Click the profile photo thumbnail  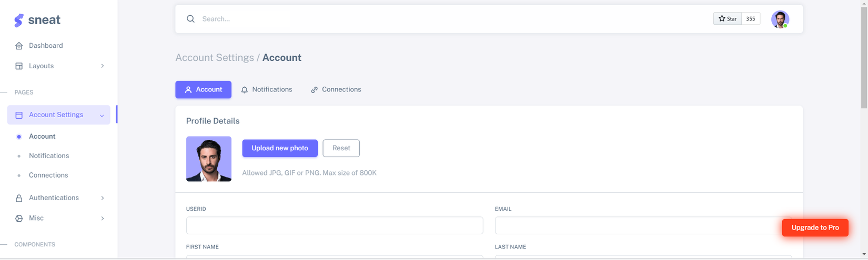[x=209, y=159]
